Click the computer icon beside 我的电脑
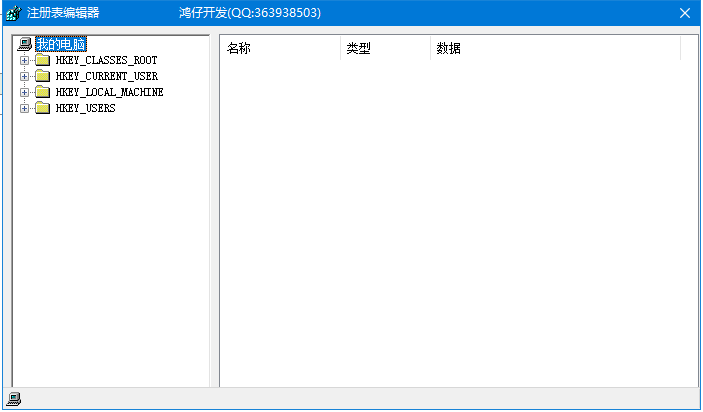Viewport: 703px width, 412px height. click(25, 45)
